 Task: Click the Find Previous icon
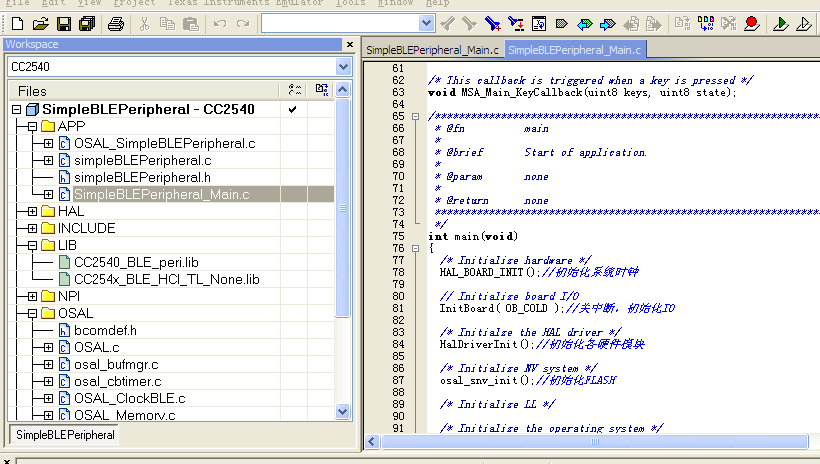point(448,24)
